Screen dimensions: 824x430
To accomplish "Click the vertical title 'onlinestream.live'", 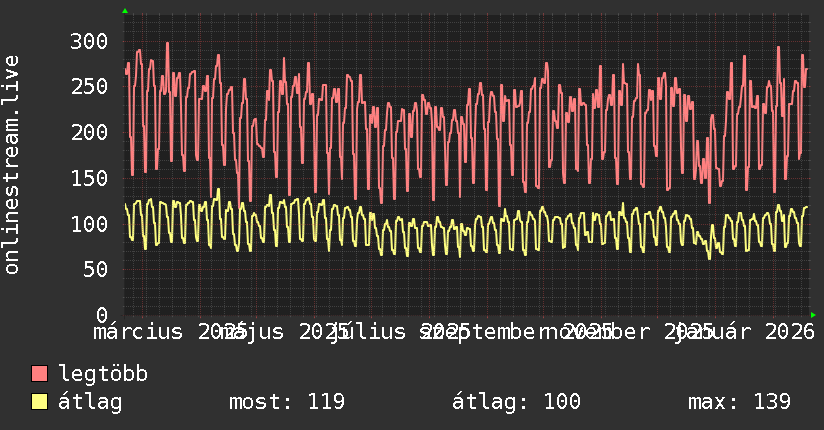I will point(11,165).
